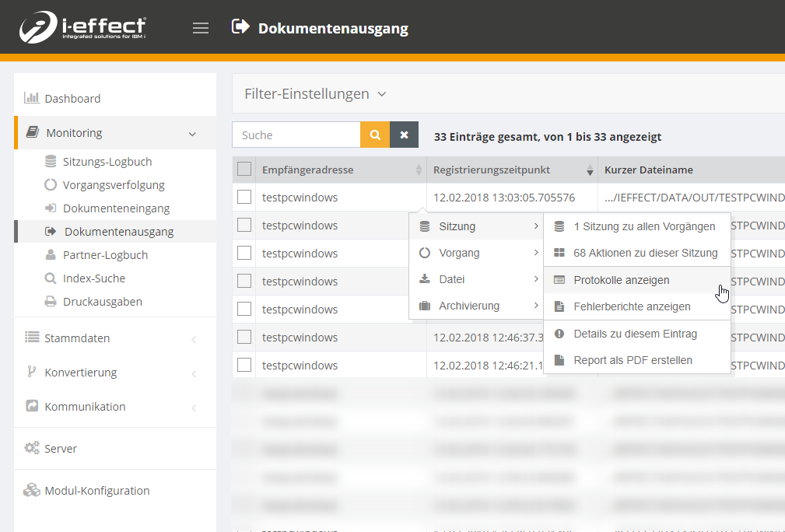Toggle the select-all checkbox in table header
This screenshot has width=785, height=532.
coord(244,170)
